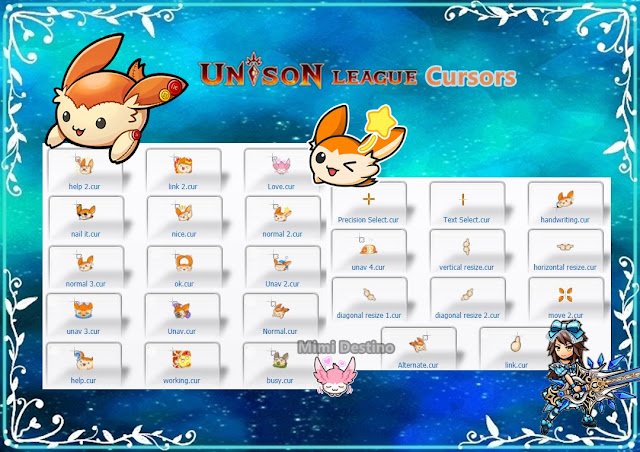Click the 'nice.cur' file name

[184, 234]
